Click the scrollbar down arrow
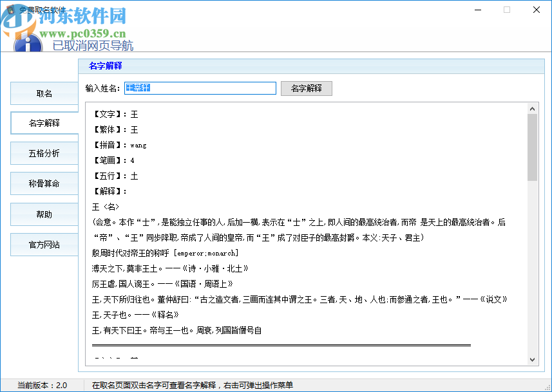This screenshot has height=392, width=552. pos(533,359)
